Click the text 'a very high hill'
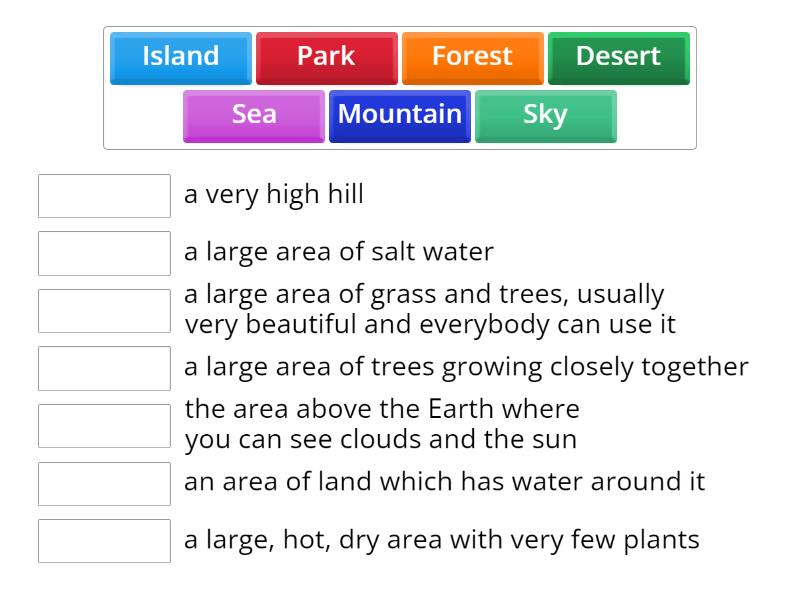 (274, 195)
